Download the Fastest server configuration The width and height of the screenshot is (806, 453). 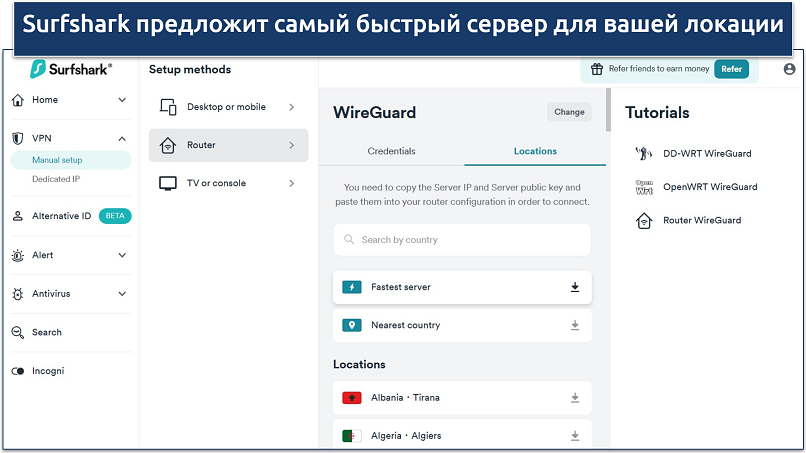click(575, 287)
